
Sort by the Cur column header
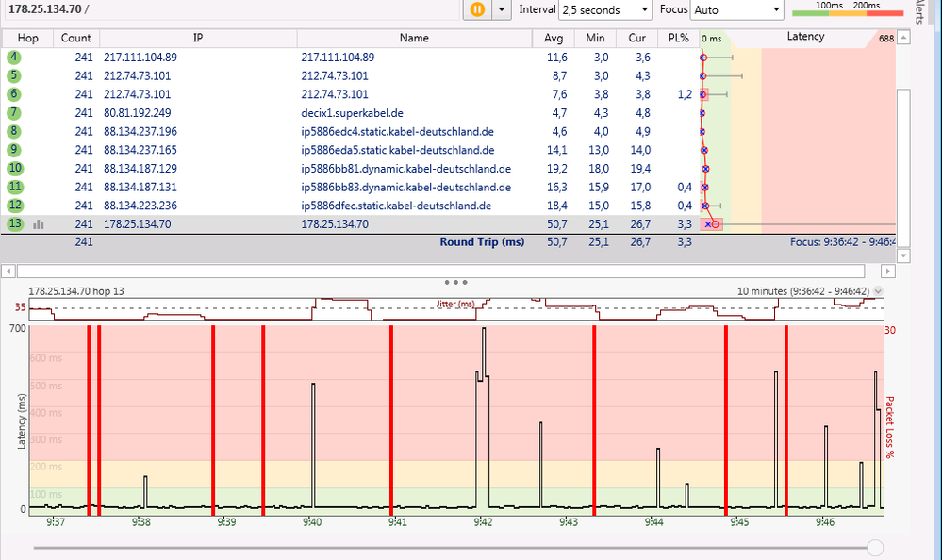(636, 38)
